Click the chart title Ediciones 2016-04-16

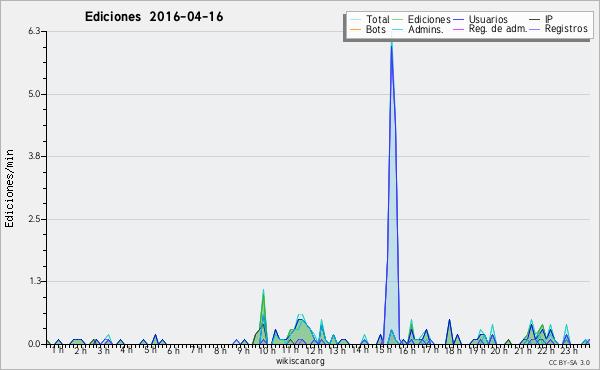point(154,17)
